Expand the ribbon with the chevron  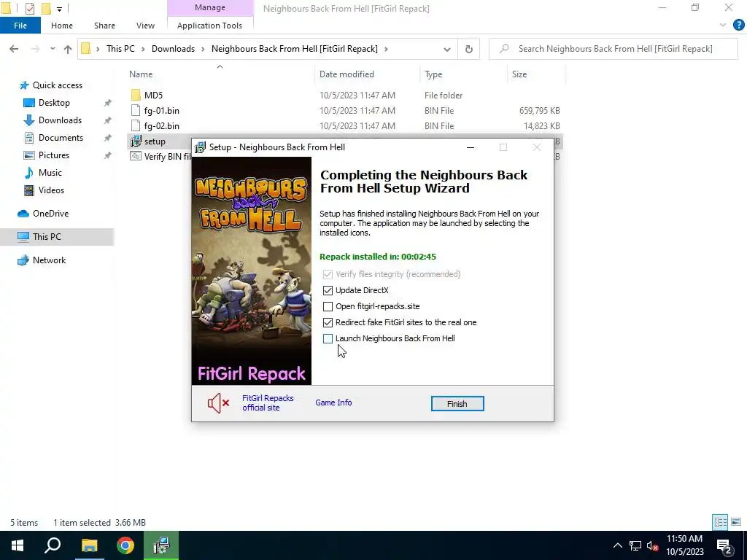(723, 26)
